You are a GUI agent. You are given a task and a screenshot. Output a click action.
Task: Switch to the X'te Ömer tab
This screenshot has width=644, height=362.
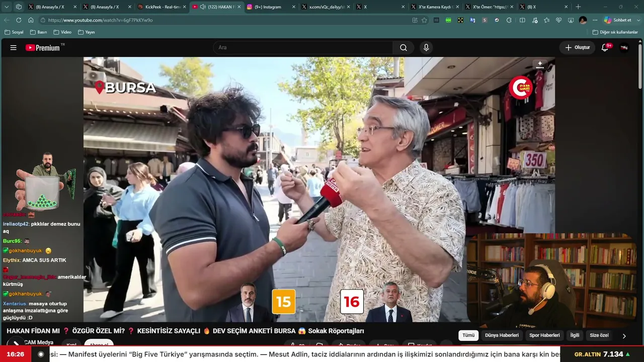[490, 7]
